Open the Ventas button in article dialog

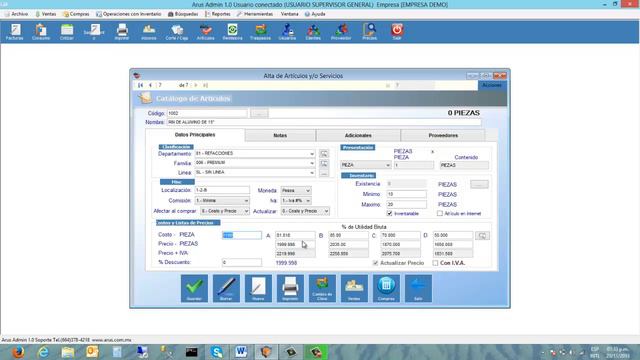pos(354,288)
